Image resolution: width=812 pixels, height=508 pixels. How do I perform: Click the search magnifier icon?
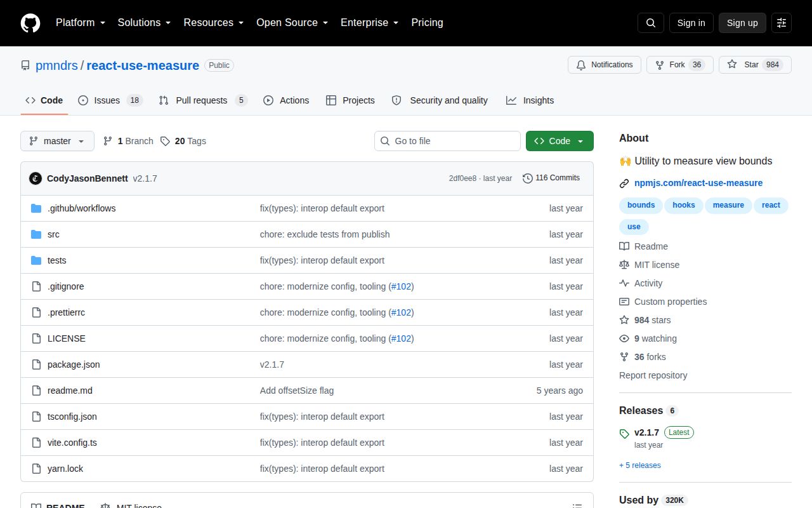tap(651, 23)
